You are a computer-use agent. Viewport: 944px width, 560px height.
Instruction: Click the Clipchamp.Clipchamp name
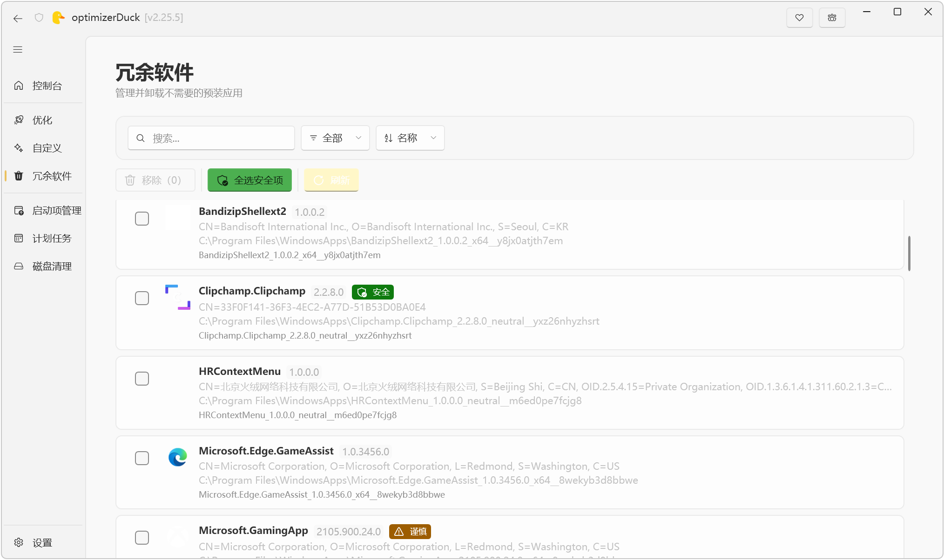tap(252, 291)
